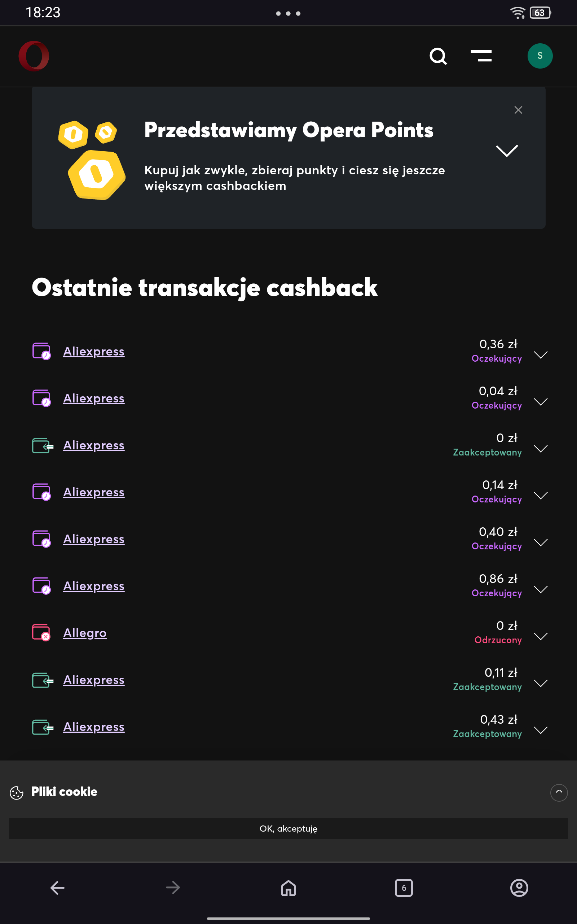Close the Opera Points banner

click(x=518, y=110)
